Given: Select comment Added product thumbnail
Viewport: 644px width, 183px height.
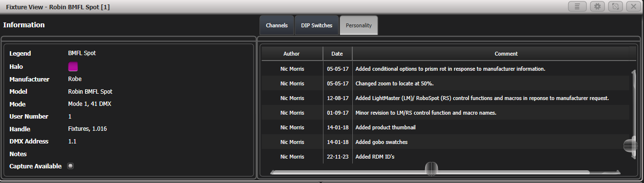Looking at the screenshot, I should [x=386, y=127].
